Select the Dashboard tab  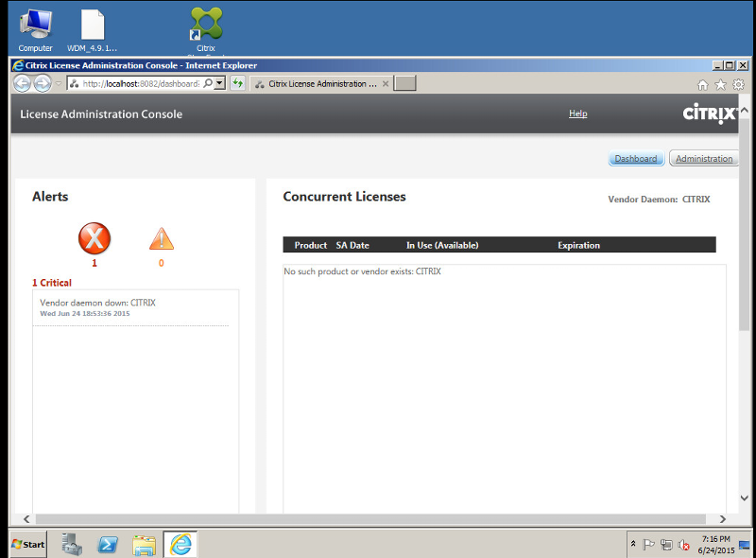(x=636, y=158)
